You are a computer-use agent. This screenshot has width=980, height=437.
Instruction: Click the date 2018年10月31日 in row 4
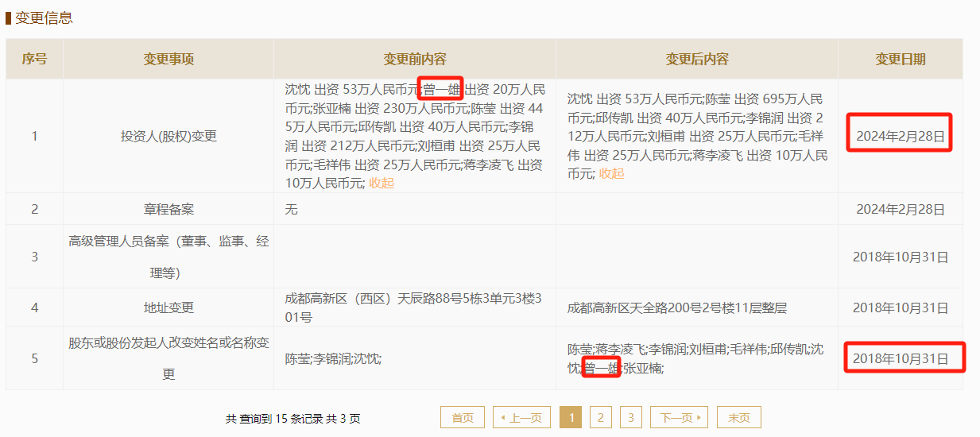coord(901,308)
